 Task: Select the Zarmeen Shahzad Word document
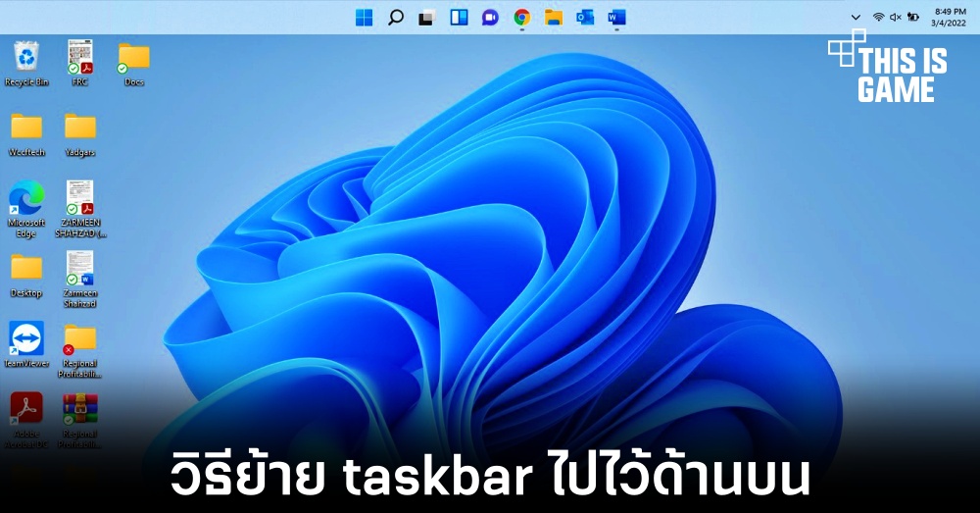[80, 280]
